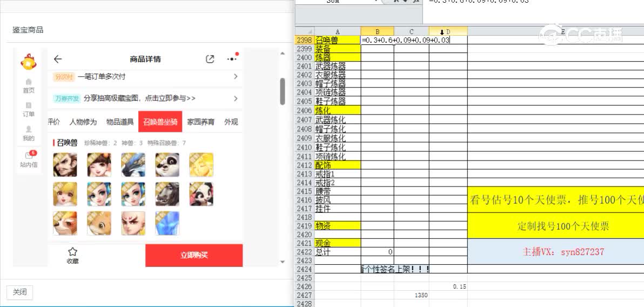
Task: Click the 总计 value cell showing 0
Action: coord(378,251)
